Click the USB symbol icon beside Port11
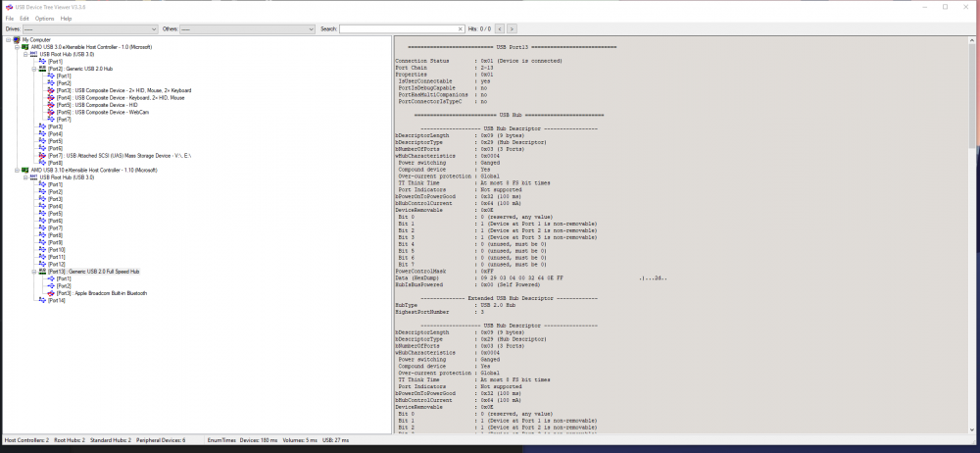 click(42, 257)
